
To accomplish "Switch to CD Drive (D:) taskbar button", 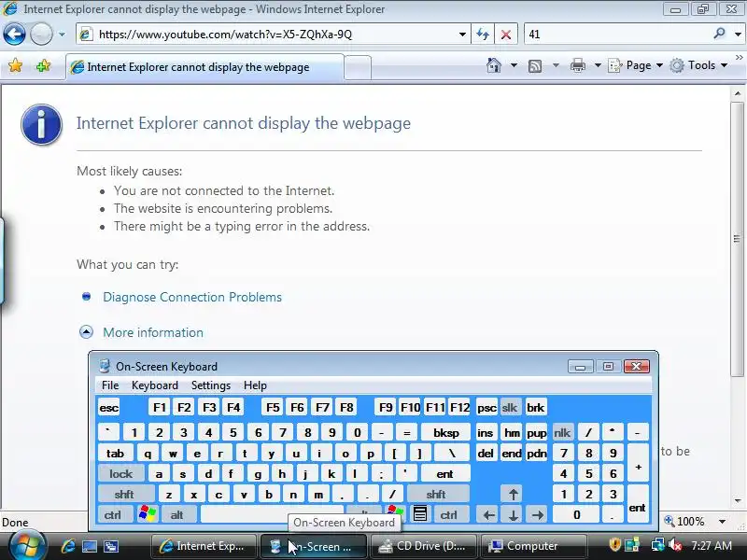I will (x=423, y=546).
